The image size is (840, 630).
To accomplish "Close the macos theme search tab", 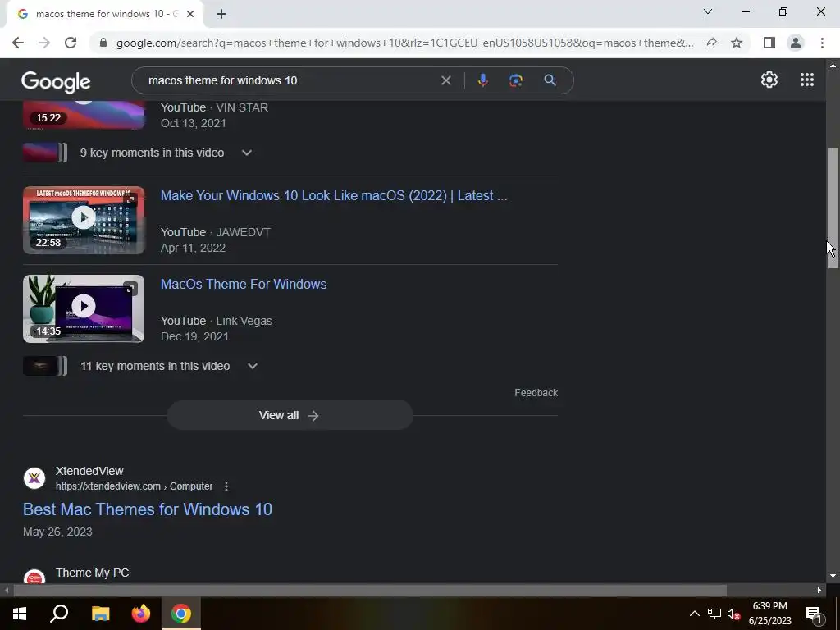I will click(190, 14).
